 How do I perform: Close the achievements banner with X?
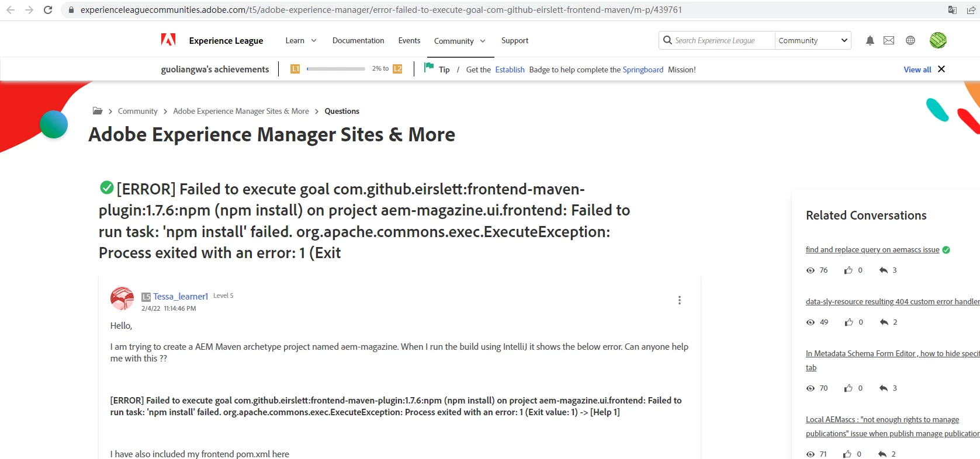(941, 69)
